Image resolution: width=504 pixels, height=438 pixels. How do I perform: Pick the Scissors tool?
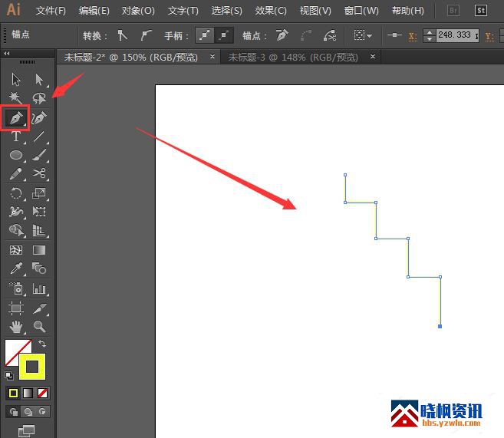click(39, 174)
